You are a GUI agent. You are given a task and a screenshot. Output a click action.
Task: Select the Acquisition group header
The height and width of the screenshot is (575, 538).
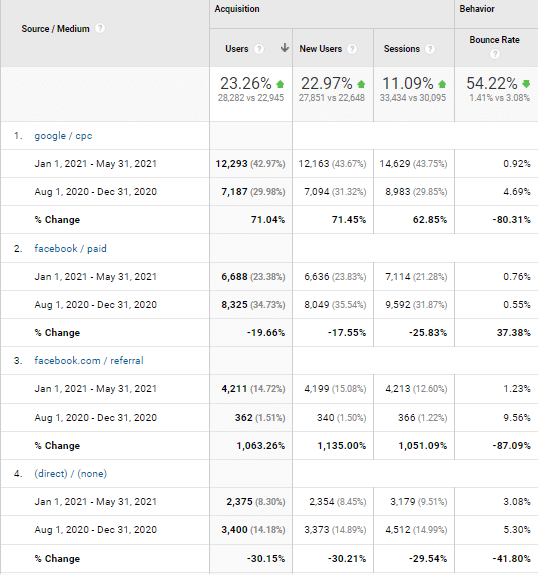click(x=237, y=9)
